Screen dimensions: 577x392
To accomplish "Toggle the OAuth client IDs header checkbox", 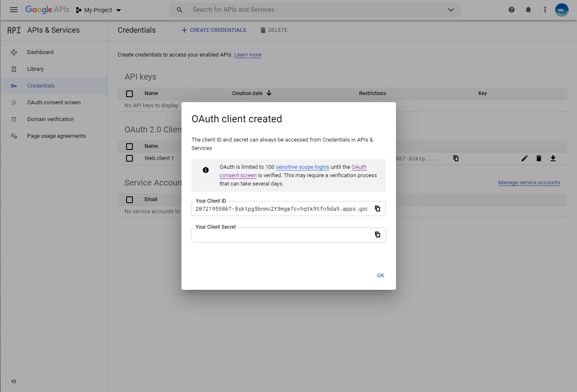I will point(129,146).
